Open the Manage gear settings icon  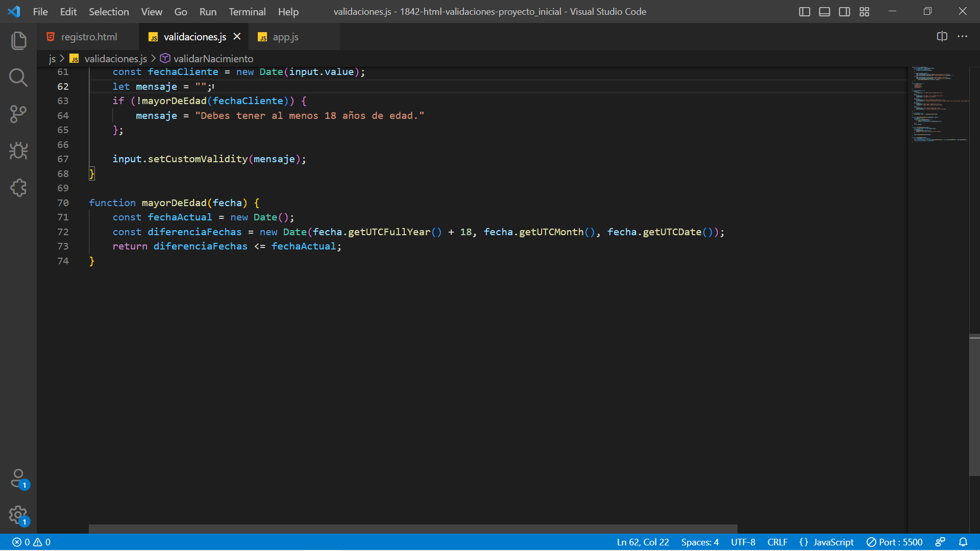[18, 515]
